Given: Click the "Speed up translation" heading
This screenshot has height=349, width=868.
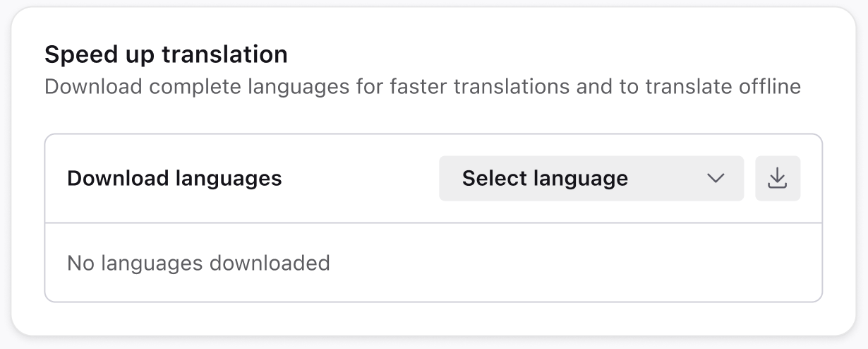Looking at the screenshot, I should 166,54.
